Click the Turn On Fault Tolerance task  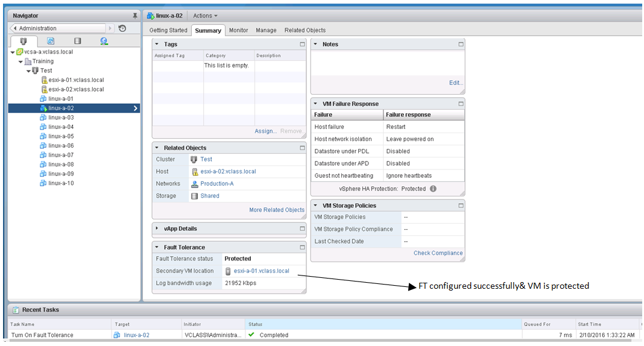tap(42, 335)
